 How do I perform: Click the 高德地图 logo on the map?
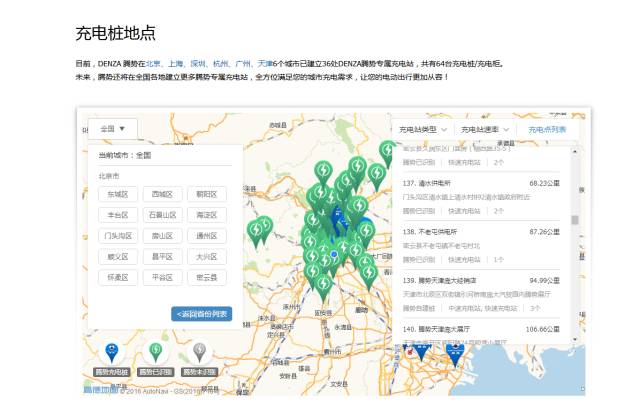[100, 390]
